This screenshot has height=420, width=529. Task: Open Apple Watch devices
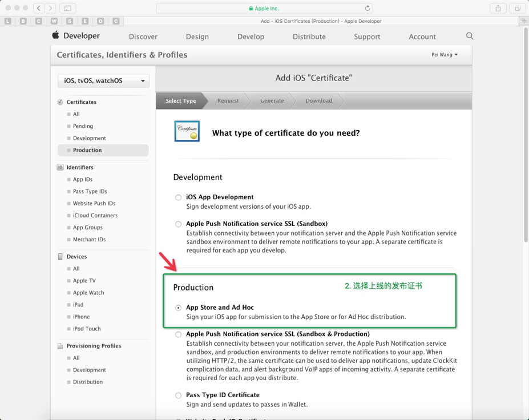[88, 293]
